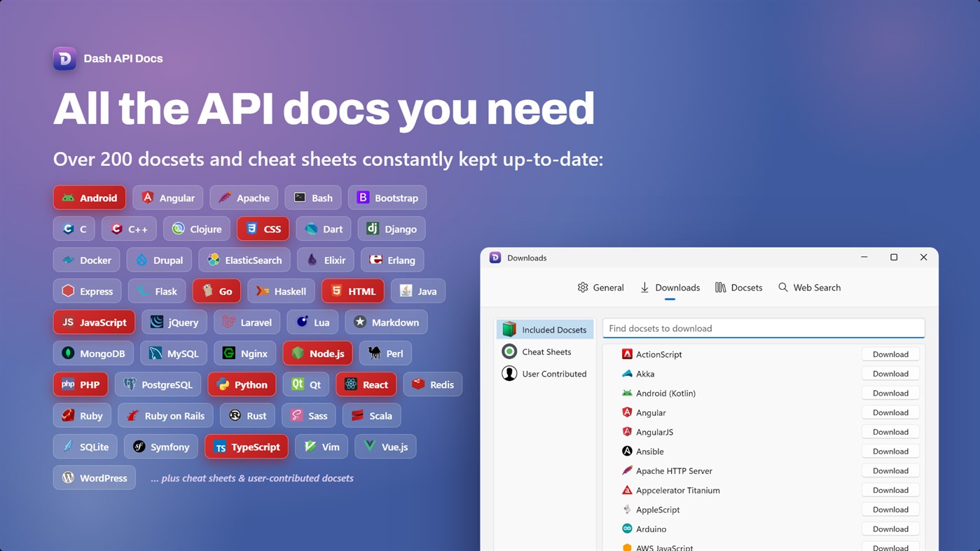This screenshot has width=980, height=551.
Task: Click the jQuery docset badge
Action: tap(174, 322)
